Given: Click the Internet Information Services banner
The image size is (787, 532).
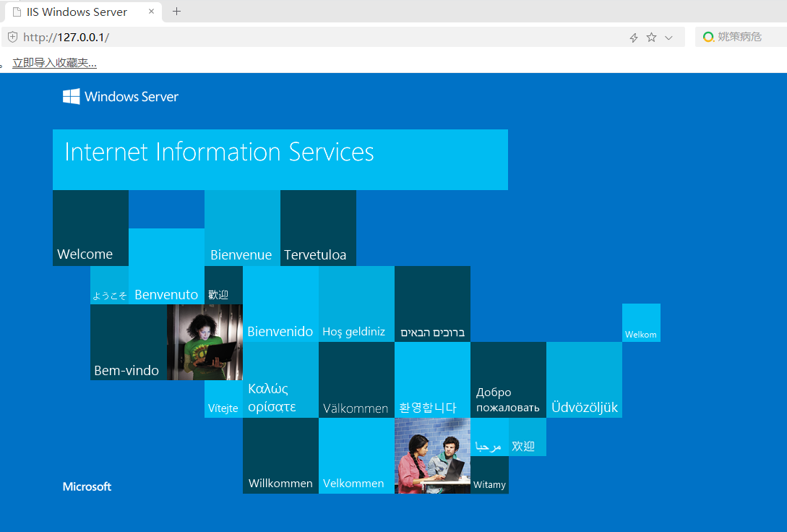Looking at the screenshot, I should point(280,160).
